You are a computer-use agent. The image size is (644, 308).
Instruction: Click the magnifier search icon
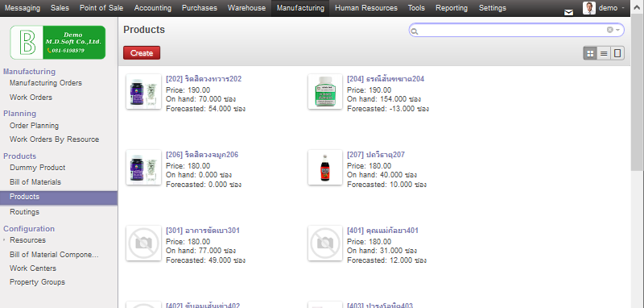coord(415,31)
